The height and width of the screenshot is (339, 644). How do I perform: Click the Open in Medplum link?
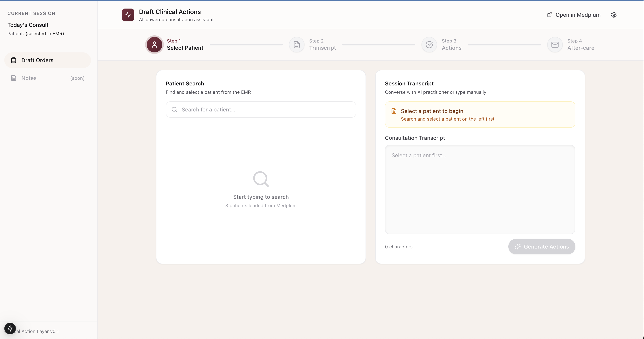tap(574, 15)
